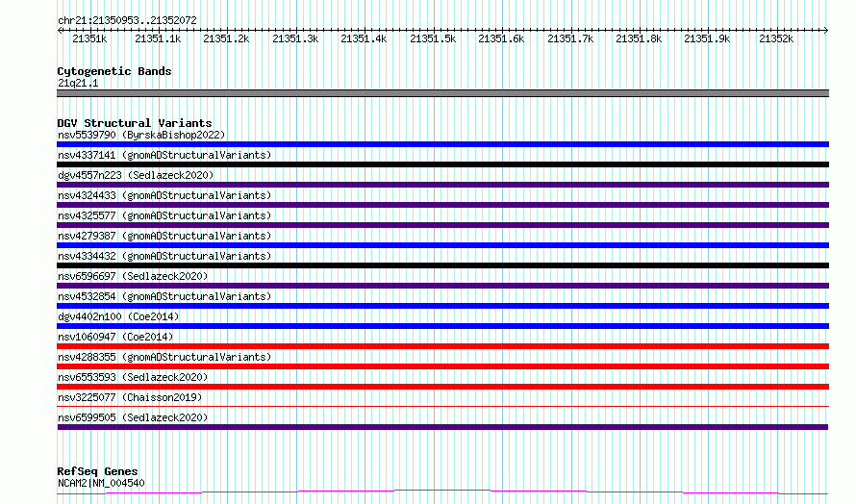Select the purple bar under nsv6596697

click(x=442, y=286)
